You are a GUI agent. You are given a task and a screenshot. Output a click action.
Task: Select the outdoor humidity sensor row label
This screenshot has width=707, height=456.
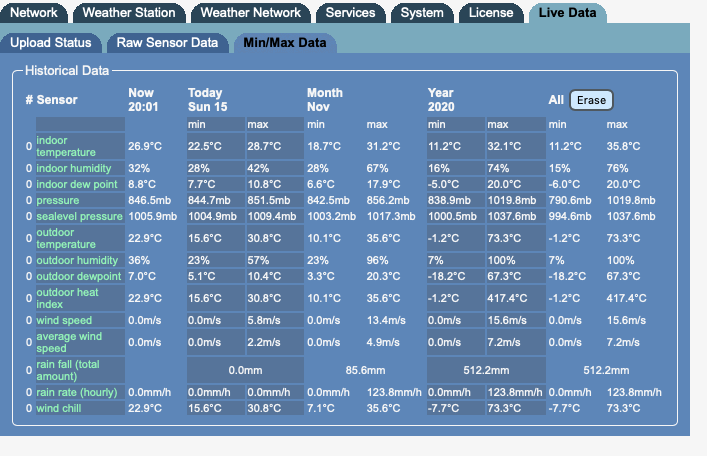tap(76, 260)
